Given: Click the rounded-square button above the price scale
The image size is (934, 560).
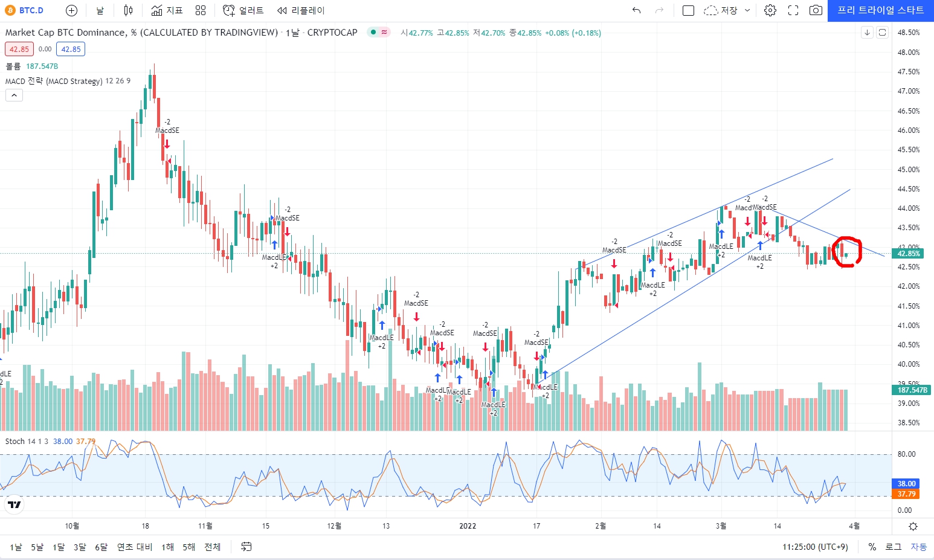Looking at the screenshot, I should [882, 33].
